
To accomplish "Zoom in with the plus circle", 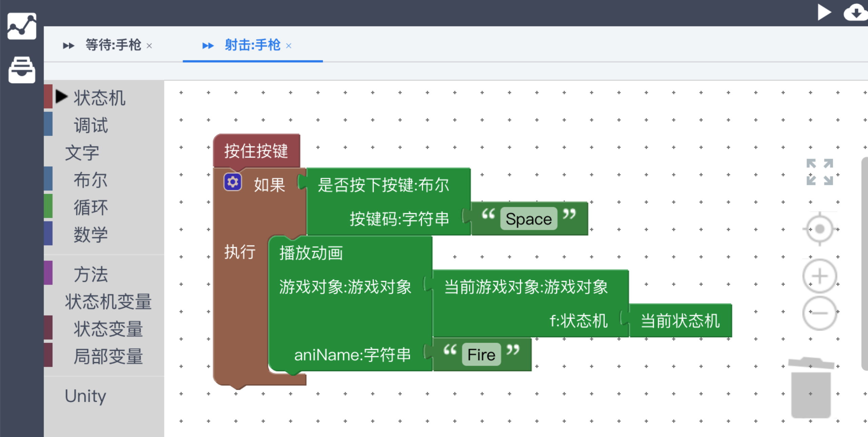I will pos(820,276).
